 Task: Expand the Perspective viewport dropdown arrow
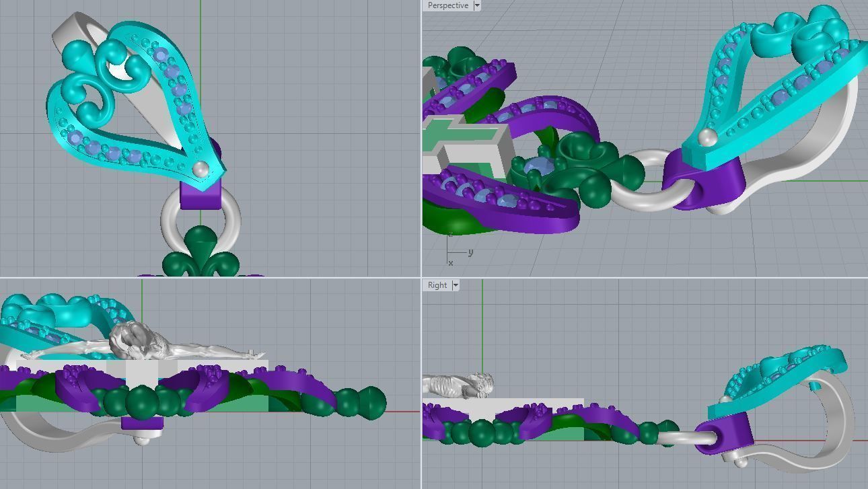477,5
